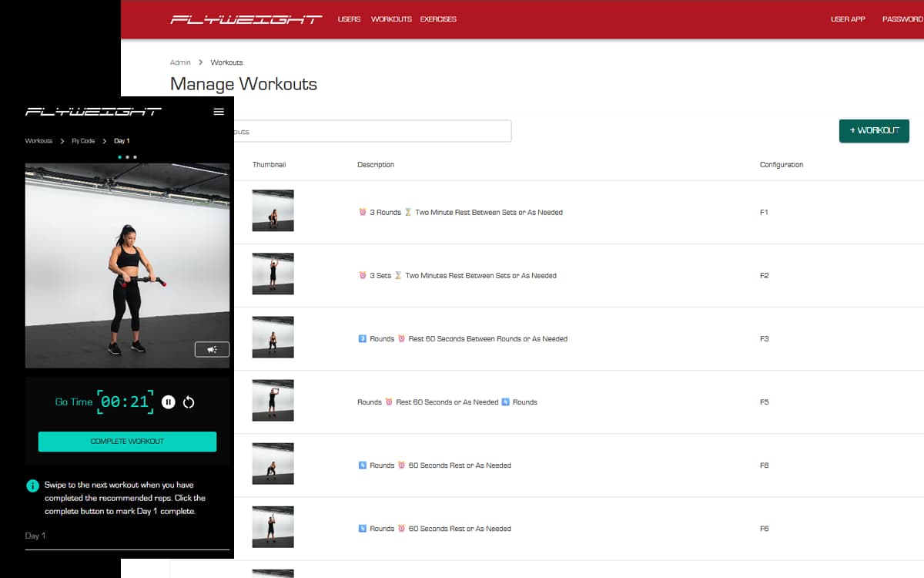Click Manage Workouts page heading

(x=243, y=84)
